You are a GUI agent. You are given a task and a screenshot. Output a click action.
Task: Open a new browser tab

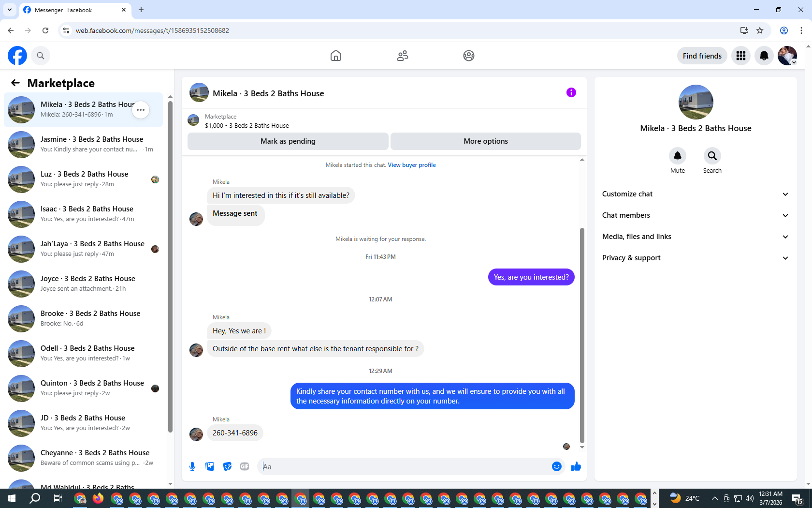[141, 10]
